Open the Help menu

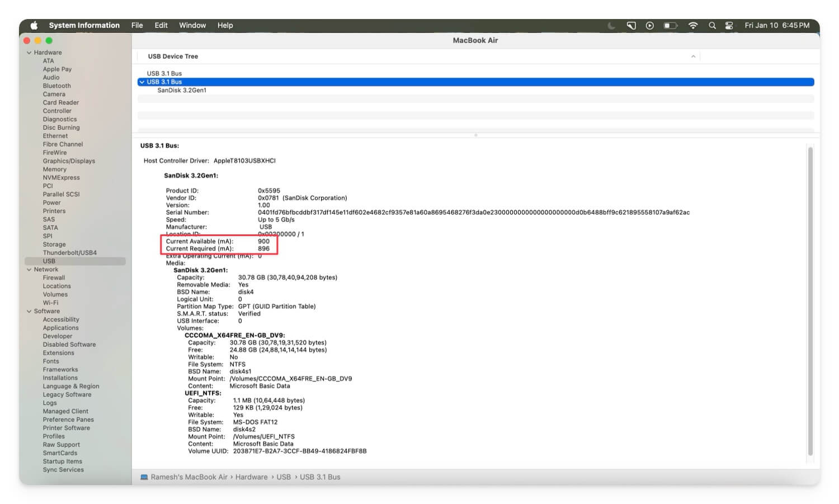coord(225,25)
